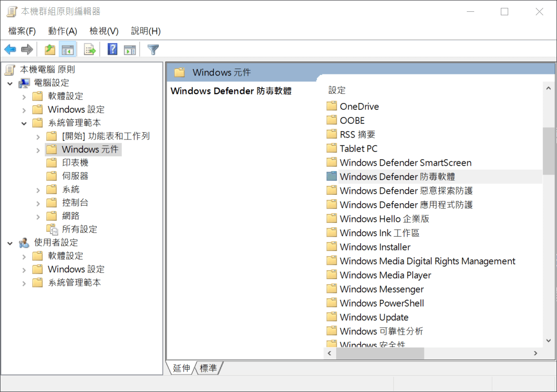Select Windows Defender 應用程式防護 in the list
This screenshot has width=557, height=392.
(x=406, y=204)
